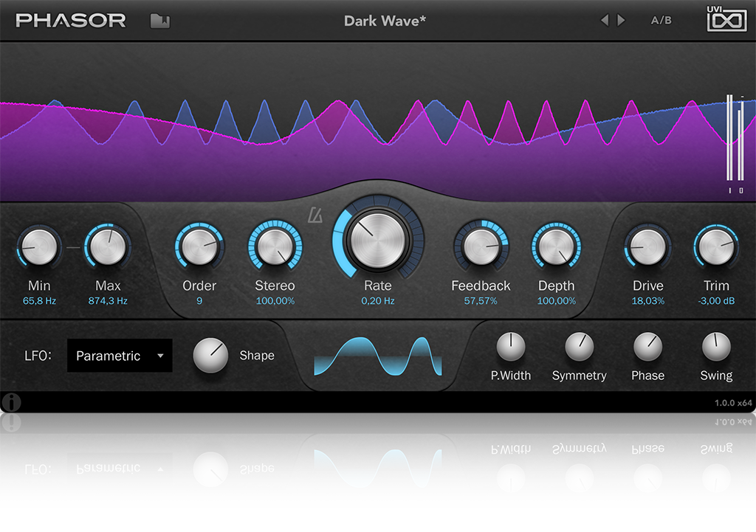Click the input/output level meters

(x=736, y=142)
